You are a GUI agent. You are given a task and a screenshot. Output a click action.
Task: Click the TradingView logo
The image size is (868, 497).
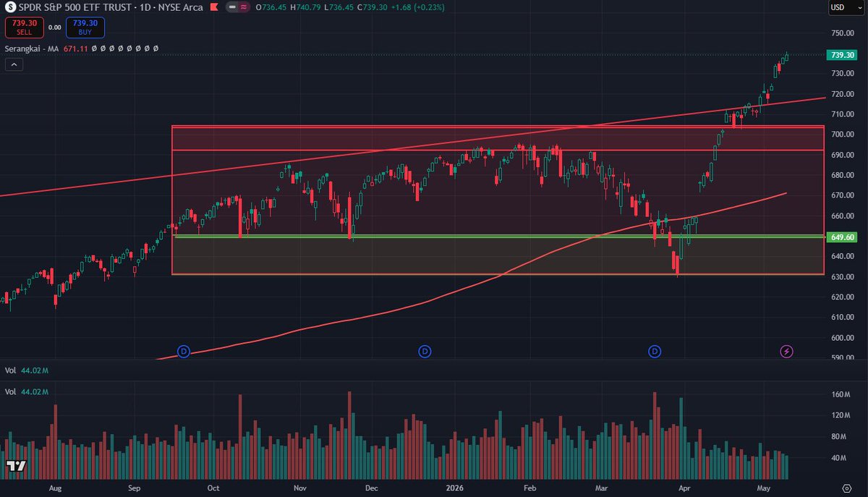pyautogui.click(x=17, y=466)
